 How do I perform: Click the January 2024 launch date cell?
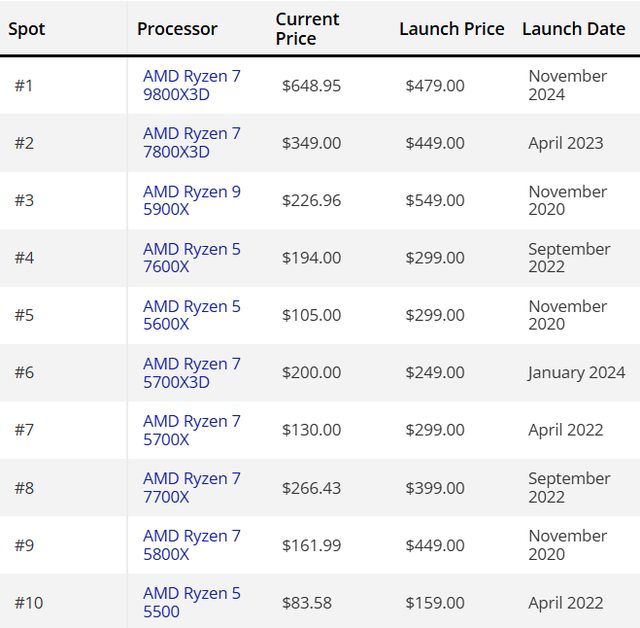tap(576, 373)
